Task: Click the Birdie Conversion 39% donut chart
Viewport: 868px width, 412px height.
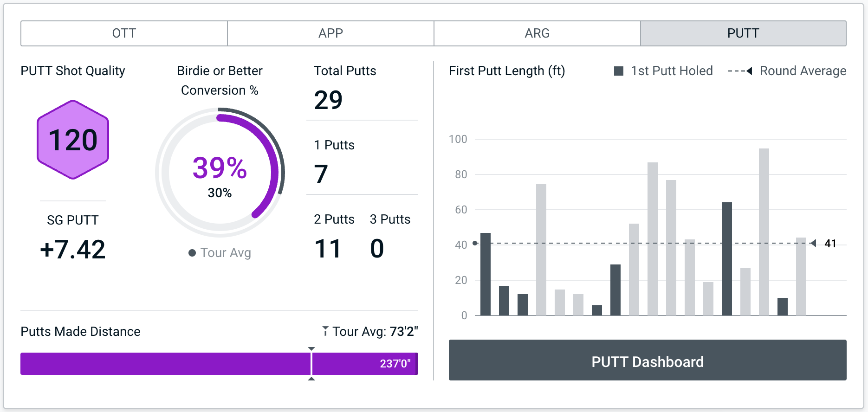Action: (x=220, y=173)
